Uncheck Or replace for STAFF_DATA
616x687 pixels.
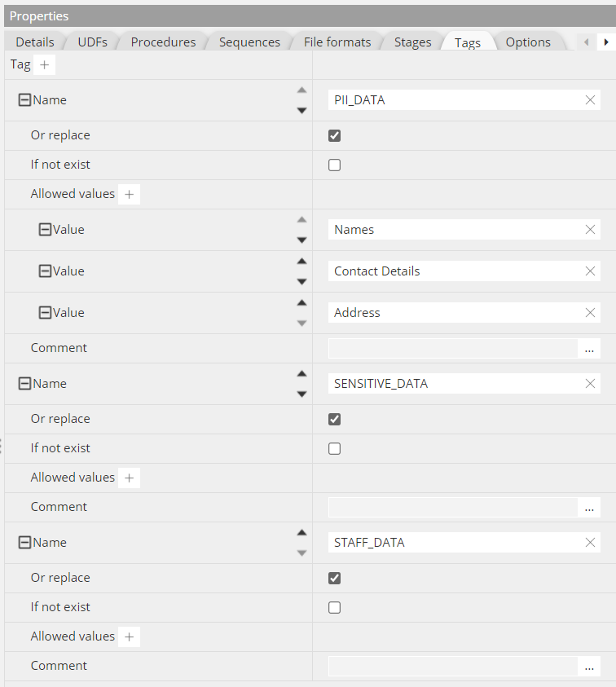pos(334,578)
